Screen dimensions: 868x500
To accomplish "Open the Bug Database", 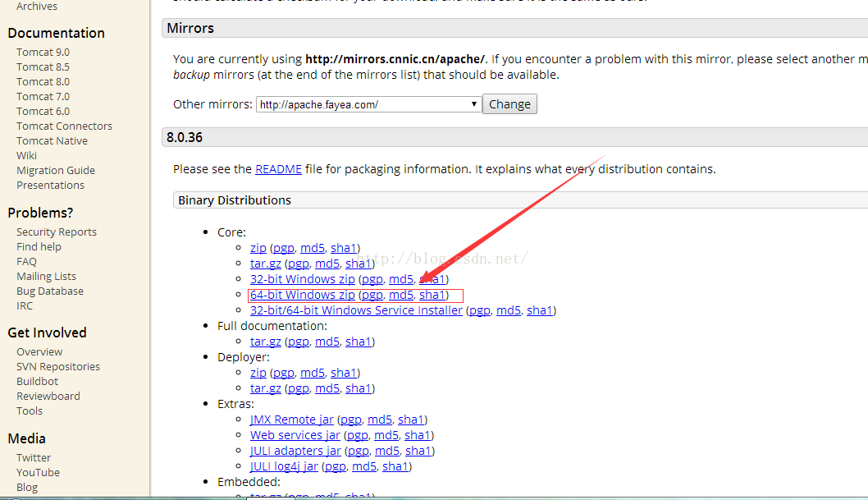I will coord(50,291).
